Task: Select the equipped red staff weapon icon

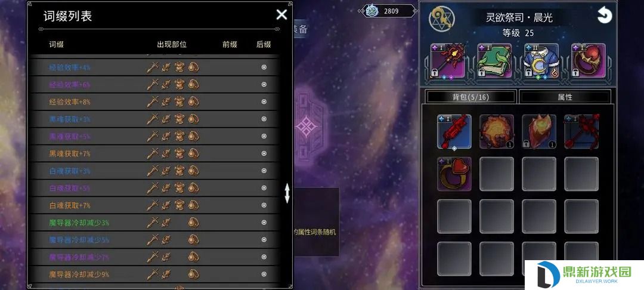Action: (448, 61)
